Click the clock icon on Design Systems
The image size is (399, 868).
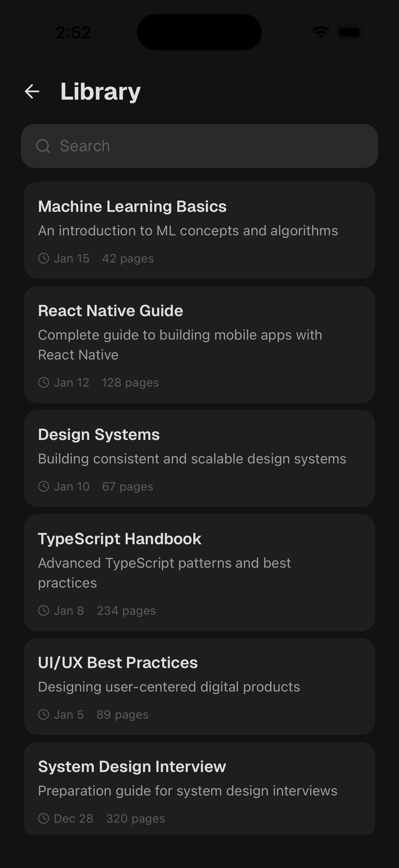tap(44, 486)
